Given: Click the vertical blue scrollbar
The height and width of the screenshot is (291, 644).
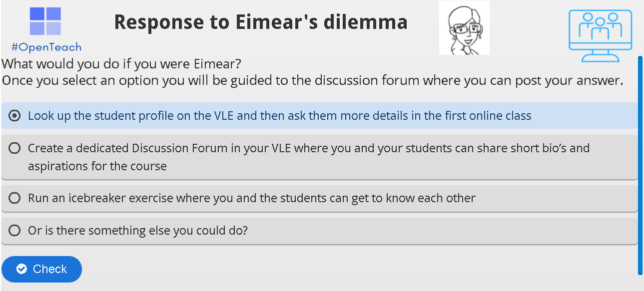Looking at the screenshot, I should click(640, 165).
